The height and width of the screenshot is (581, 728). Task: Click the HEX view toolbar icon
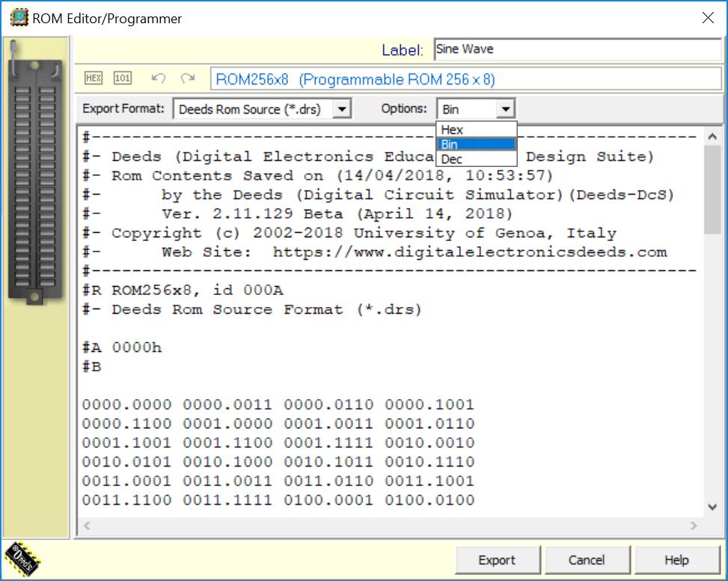click(x=94, y=78)
